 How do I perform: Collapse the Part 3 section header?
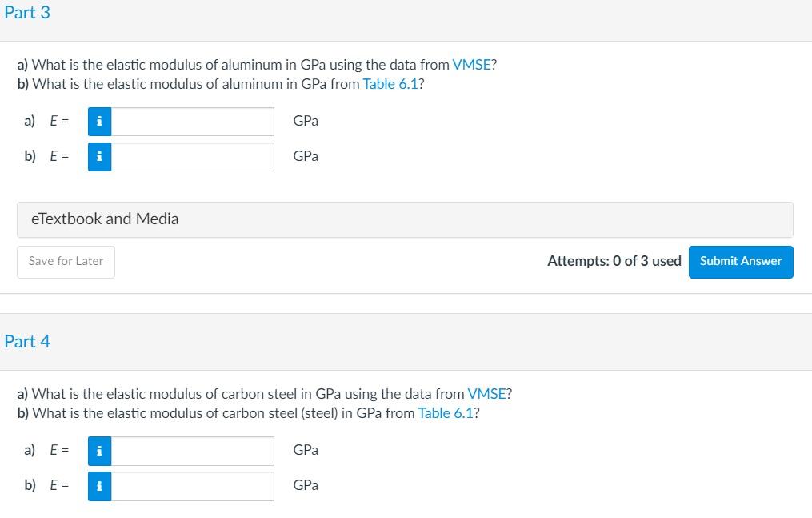[27, 13]
